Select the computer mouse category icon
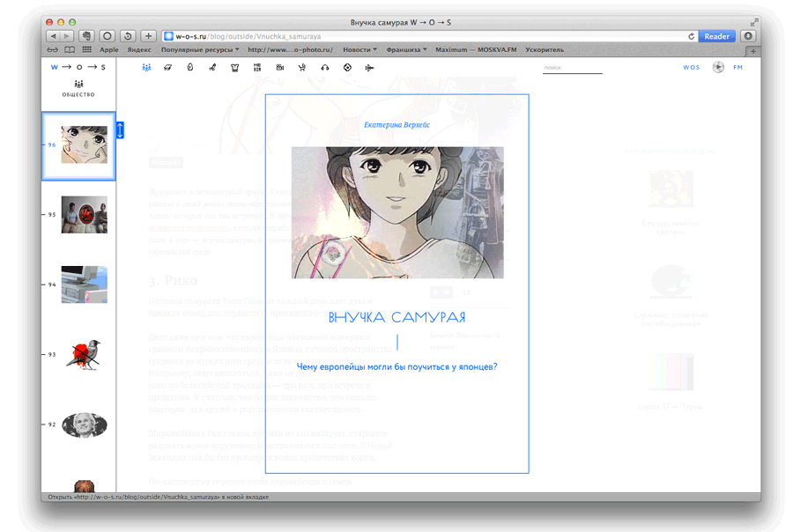 tap(190, 67)
